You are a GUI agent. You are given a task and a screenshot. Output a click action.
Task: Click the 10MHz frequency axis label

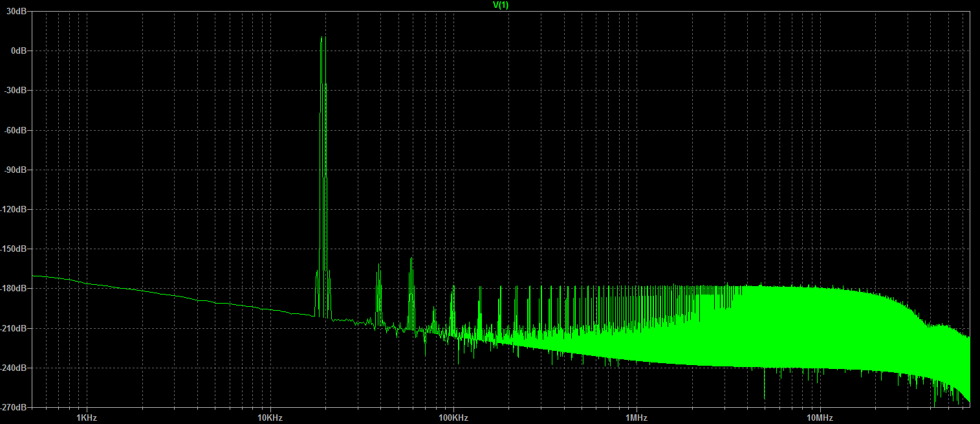tap(820, 417)
